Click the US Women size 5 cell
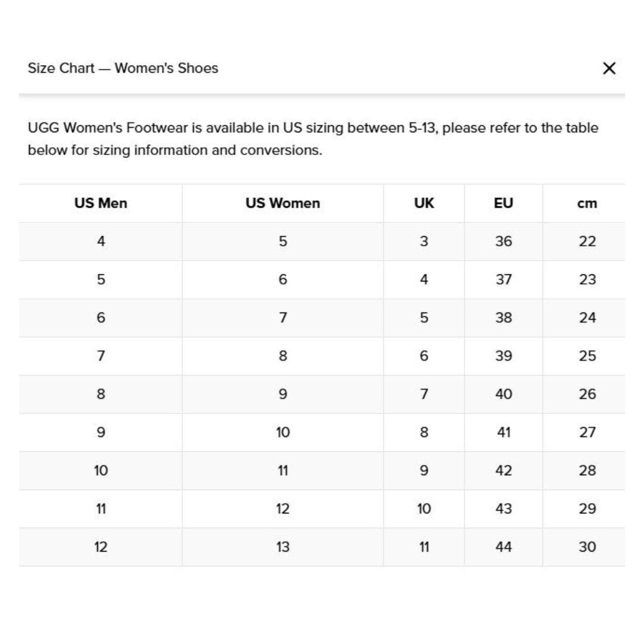The image size is (644, 644). coord(283,241)
